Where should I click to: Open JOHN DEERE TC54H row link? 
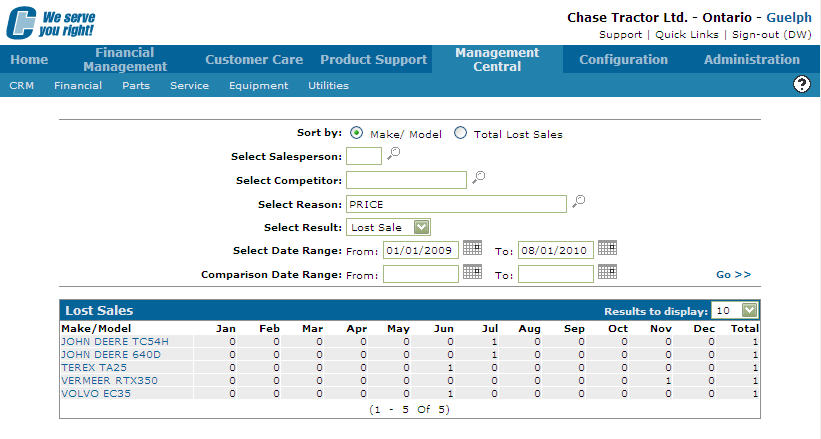coord(115,342)
